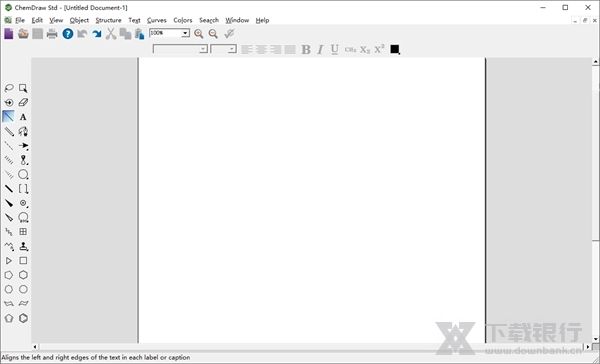Select the Cyclobutane ring tool
The width and height of the screenshot is (600, 364).
point(23,261)
